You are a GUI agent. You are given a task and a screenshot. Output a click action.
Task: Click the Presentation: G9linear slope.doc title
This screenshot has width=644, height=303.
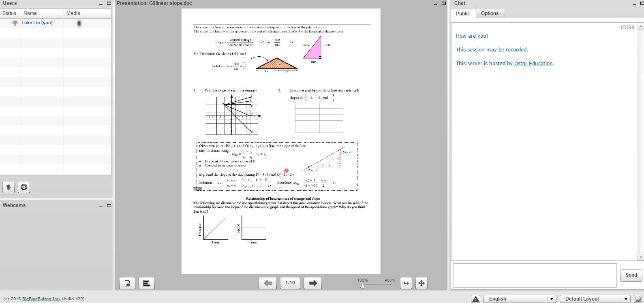click(x=154, y=3)
